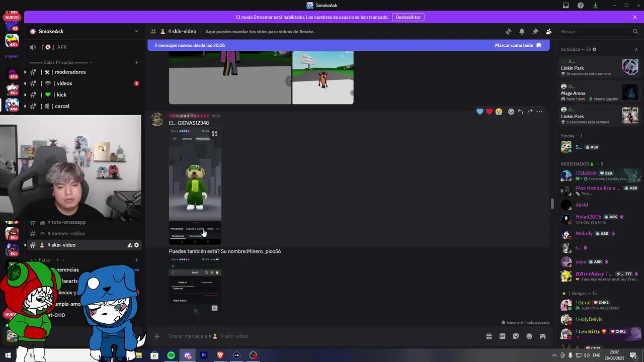Open the Windows Start menu
The image size is (644, 362).
click(x=8, y=355)
